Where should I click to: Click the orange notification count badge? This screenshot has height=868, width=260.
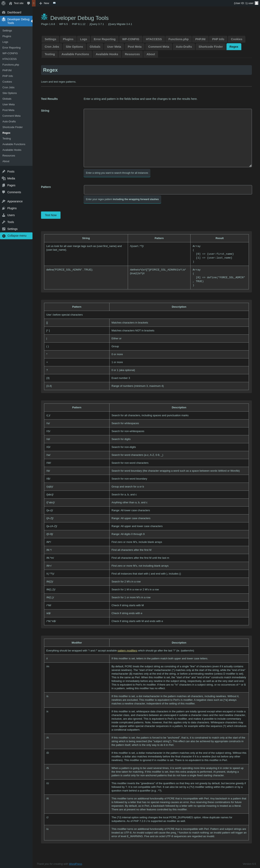[x=33, y=3]
